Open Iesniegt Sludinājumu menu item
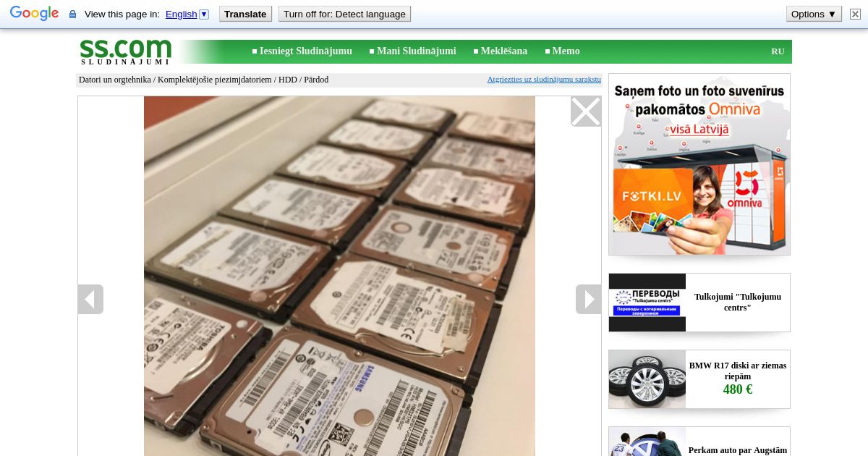 [x=306, y=51]
